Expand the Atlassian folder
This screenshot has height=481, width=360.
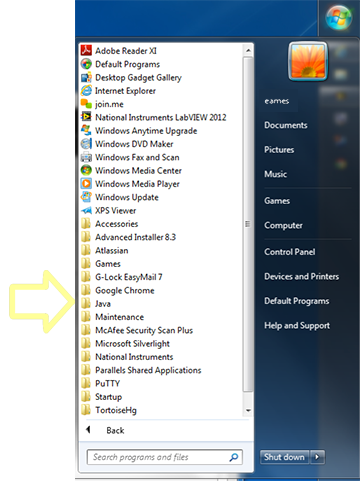point(105,251)
